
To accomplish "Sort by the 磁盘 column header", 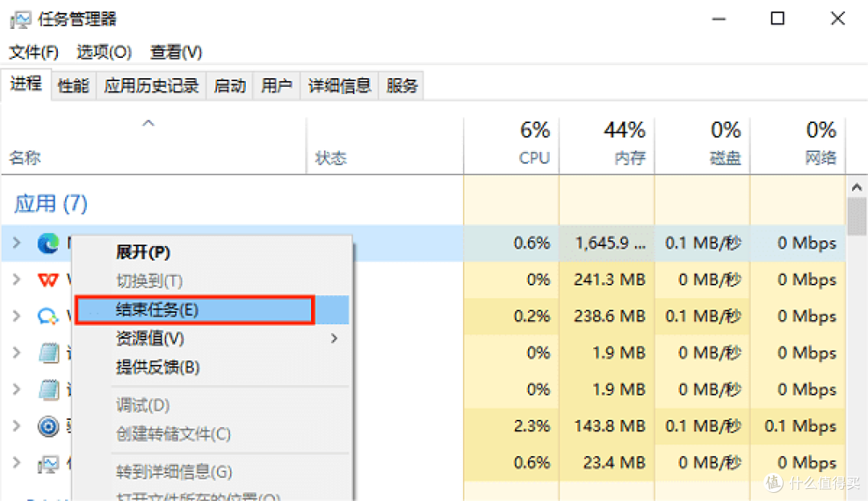I will 702,145.
